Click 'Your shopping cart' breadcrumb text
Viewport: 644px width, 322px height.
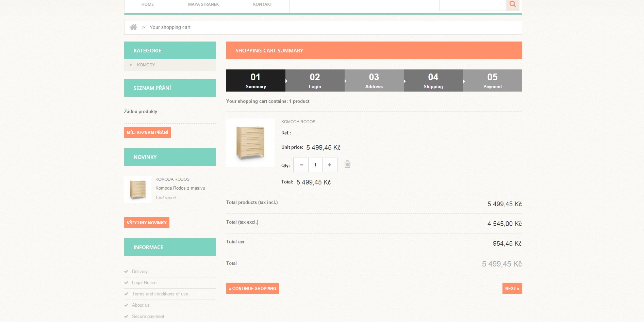[x=170, y=27]
